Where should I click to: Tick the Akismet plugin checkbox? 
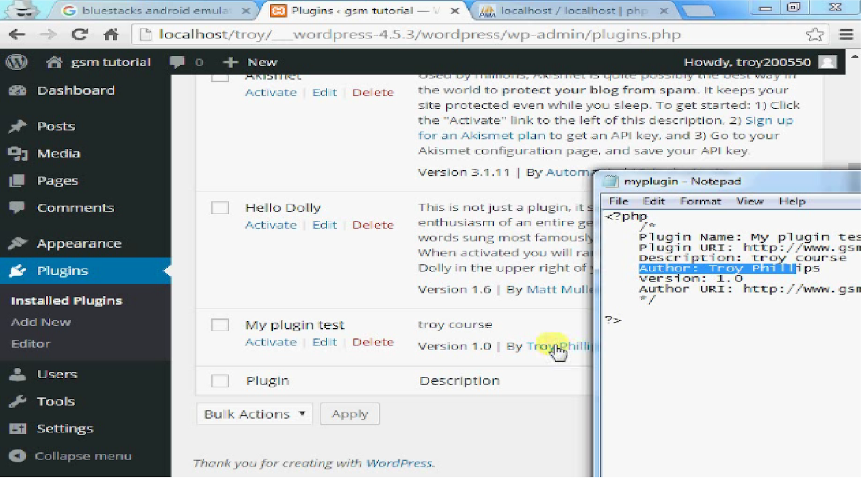click(x=220, y=77)
